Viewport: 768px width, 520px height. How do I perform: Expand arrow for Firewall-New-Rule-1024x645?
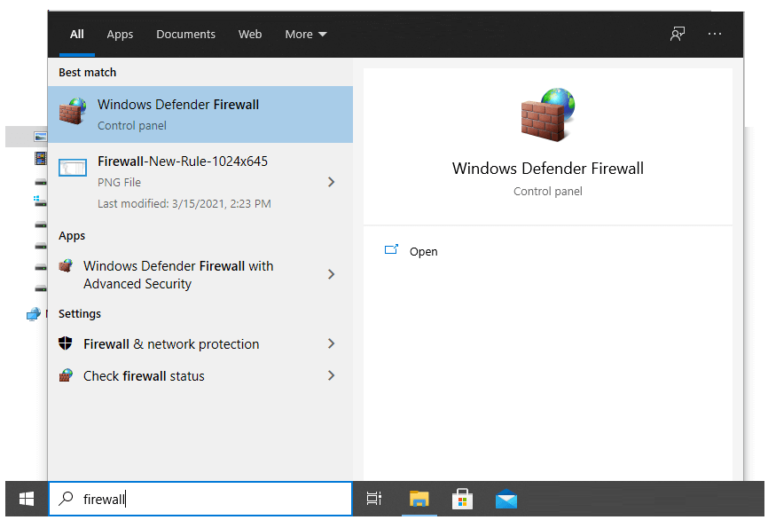pyautogui.click(x=332, y=182)
